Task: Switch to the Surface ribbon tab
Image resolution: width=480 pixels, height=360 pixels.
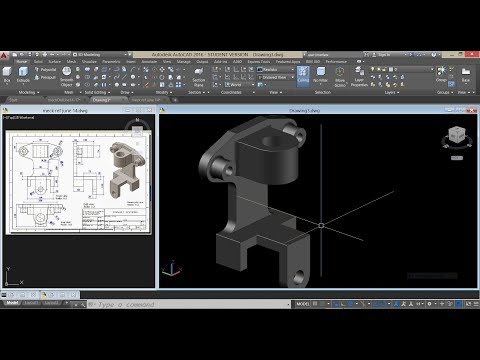Action: pos(54,62)
